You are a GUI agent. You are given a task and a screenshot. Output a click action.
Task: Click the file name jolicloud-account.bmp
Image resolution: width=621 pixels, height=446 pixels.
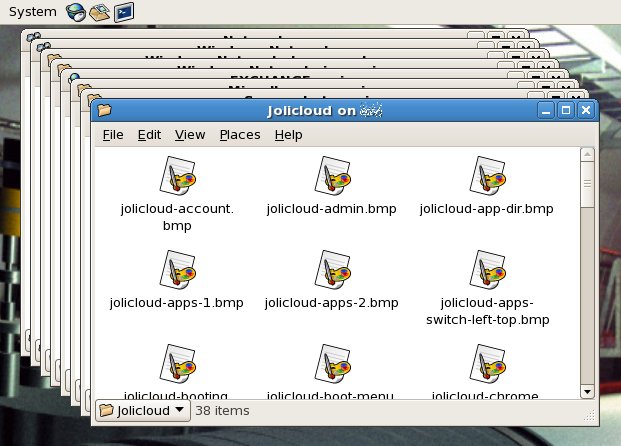tap(177, 217)
